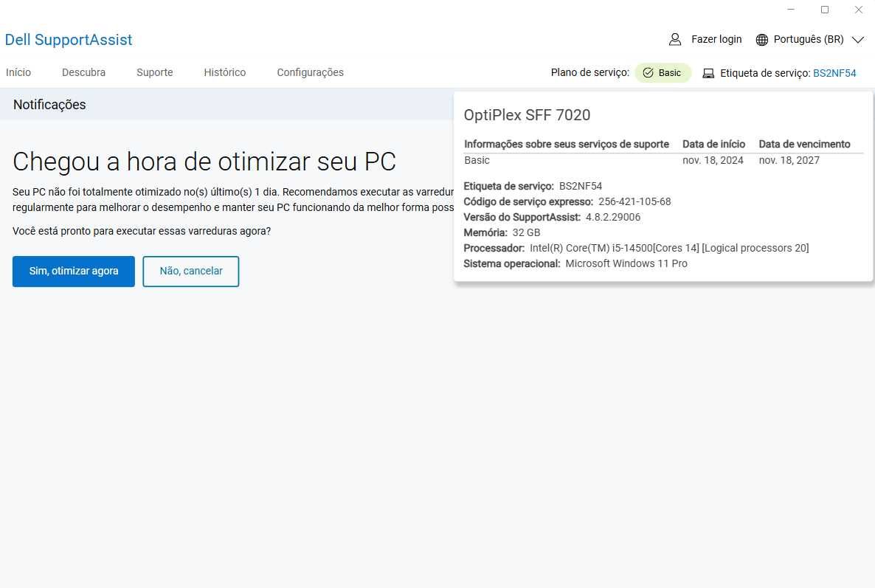This screenshot has height=588, width=875.
Task: Click the Intel Core i5-14500 processor text
Action: point(669,248)
